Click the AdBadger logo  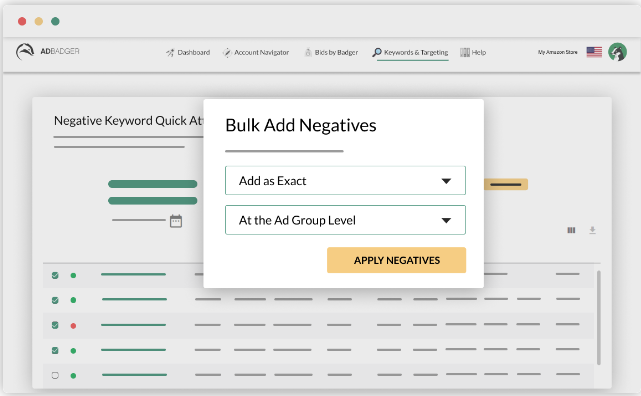point(47,51)
